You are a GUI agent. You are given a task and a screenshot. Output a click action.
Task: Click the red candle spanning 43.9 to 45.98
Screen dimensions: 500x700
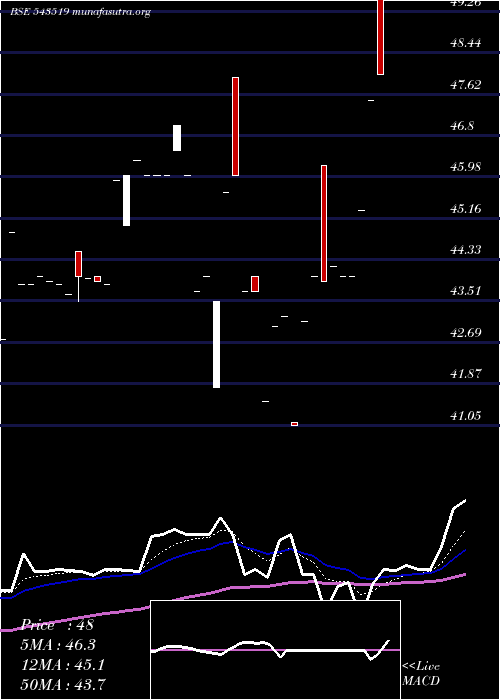click(324, 223)
